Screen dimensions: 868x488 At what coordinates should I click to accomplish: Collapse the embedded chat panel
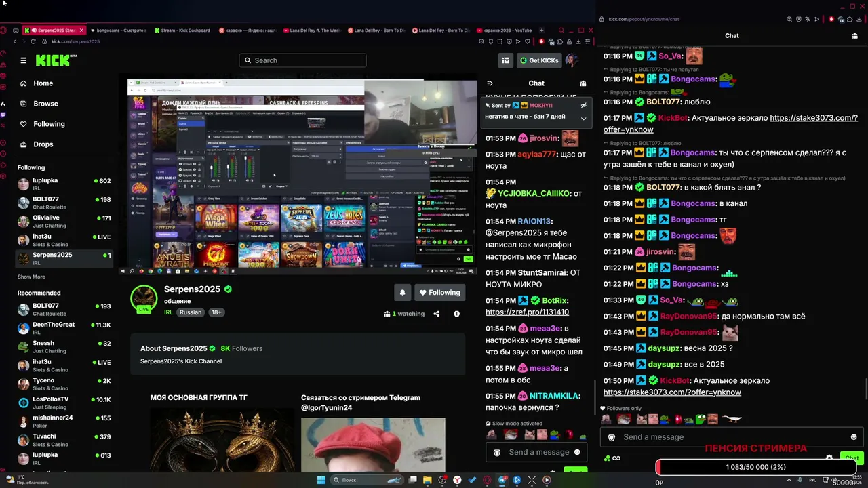tap(490, 83)
